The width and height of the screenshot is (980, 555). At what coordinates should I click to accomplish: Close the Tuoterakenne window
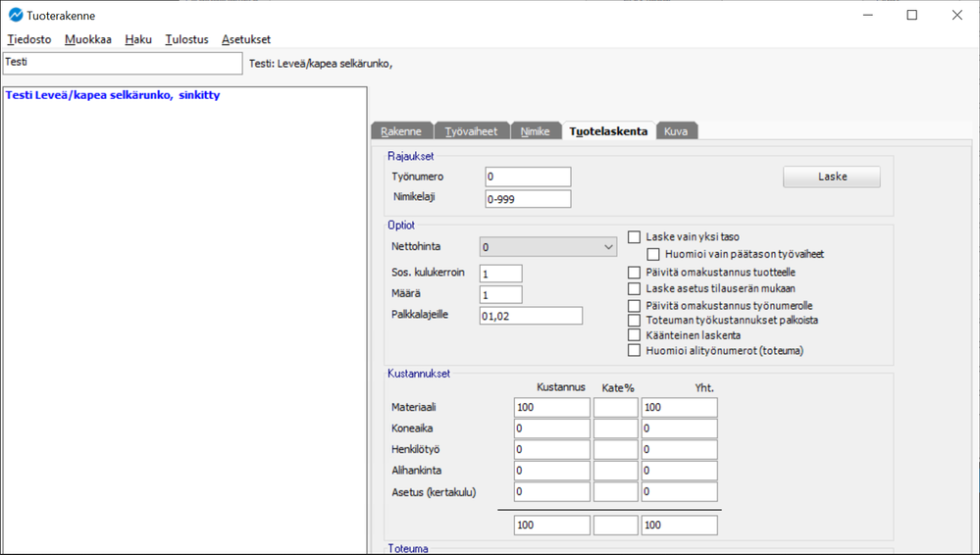pos(956,15)
